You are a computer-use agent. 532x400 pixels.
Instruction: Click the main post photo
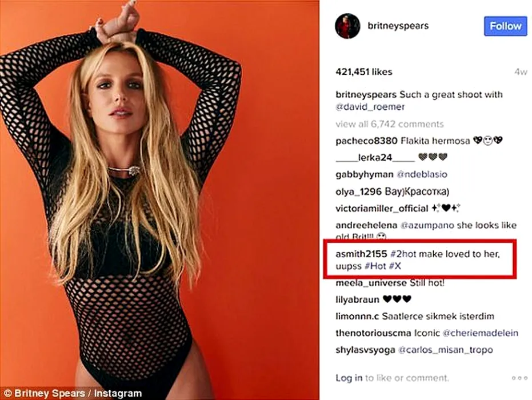tap(159, 200)
